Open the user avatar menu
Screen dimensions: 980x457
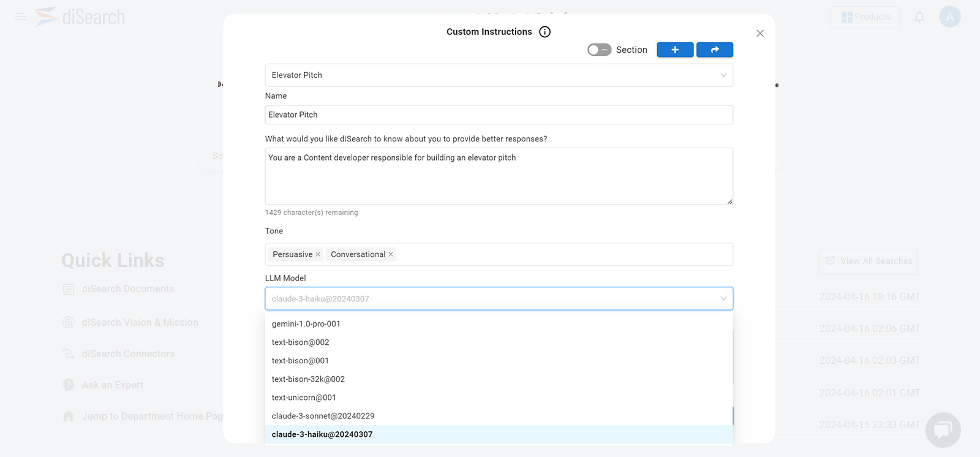949,17
